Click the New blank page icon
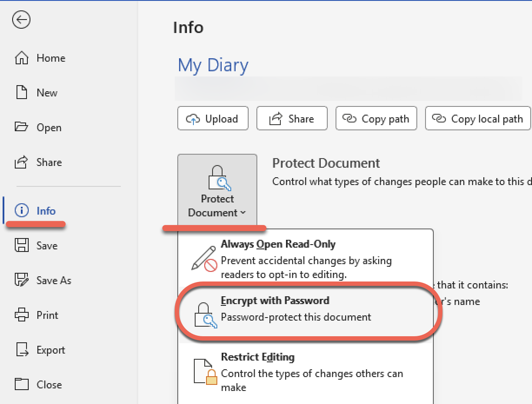 [x=21, y=93]
